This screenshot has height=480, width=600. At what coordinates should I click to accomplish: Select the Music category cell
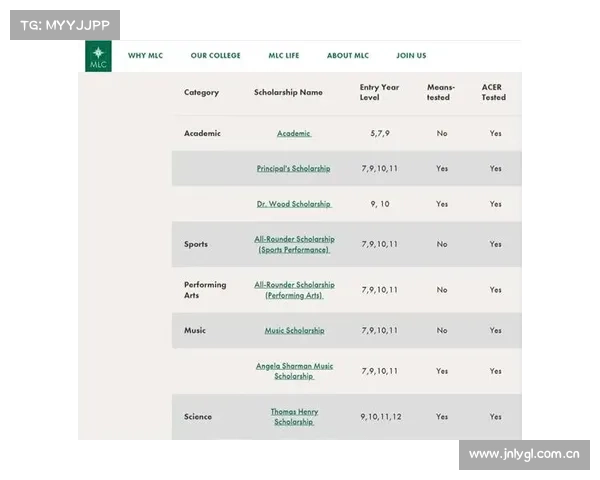195,330
